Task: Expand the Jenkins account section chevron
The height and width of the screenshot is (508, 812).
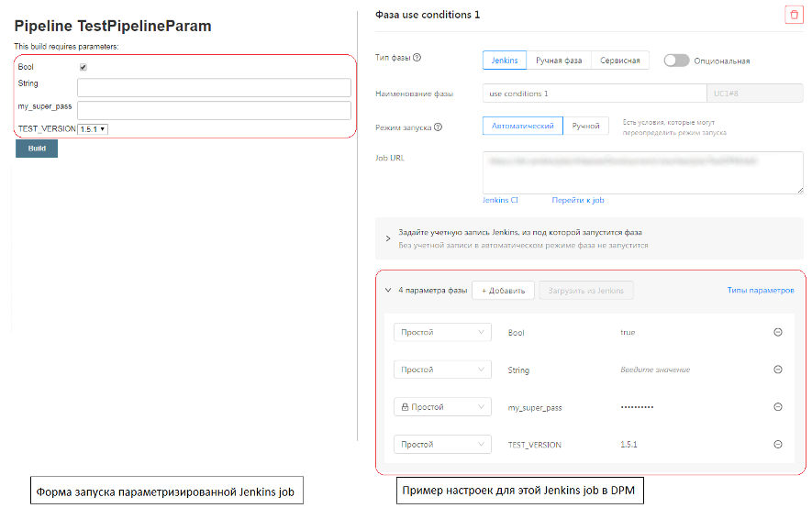Action: (388, 238)
